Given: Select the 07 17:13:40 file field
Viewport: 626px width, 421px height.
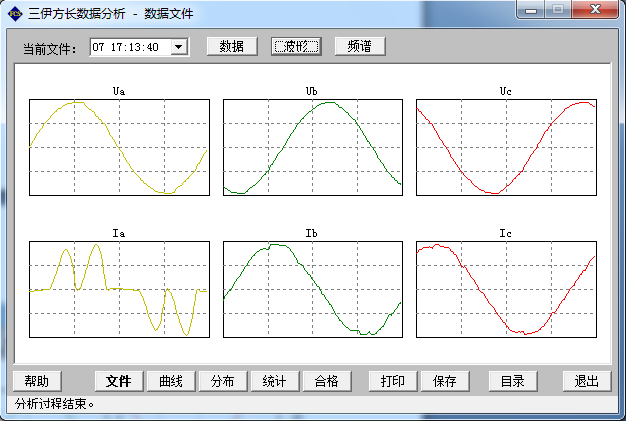Looking at the screenshot, I should [x=139, y=47].
